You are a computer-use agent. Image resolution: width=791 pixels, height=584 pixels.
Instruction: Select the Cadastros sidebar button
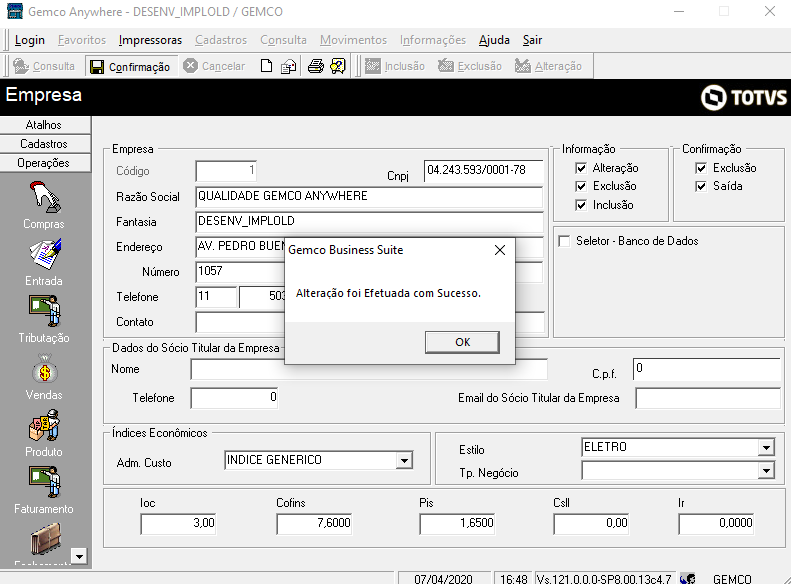45,144
